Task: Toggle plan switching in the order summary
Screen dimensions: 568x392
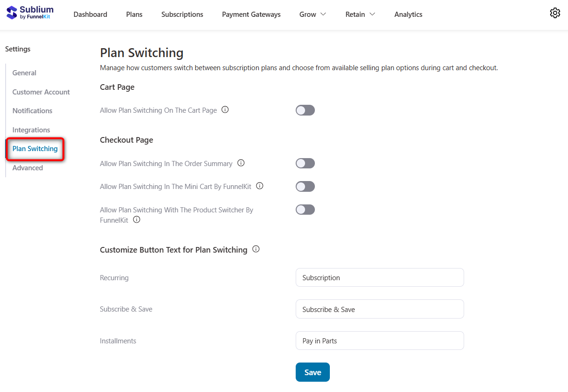Action: [305, 163]
